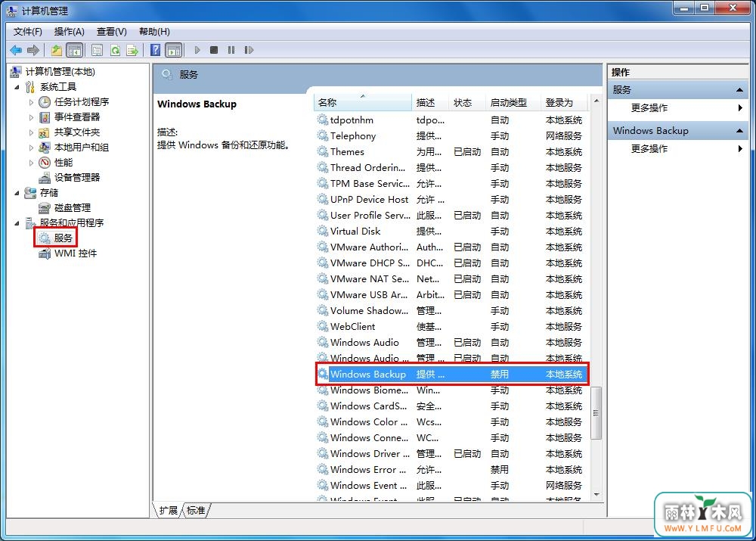Click the gear icon beside Telephony
Screen dimensions: 756x541
(323, 135)
